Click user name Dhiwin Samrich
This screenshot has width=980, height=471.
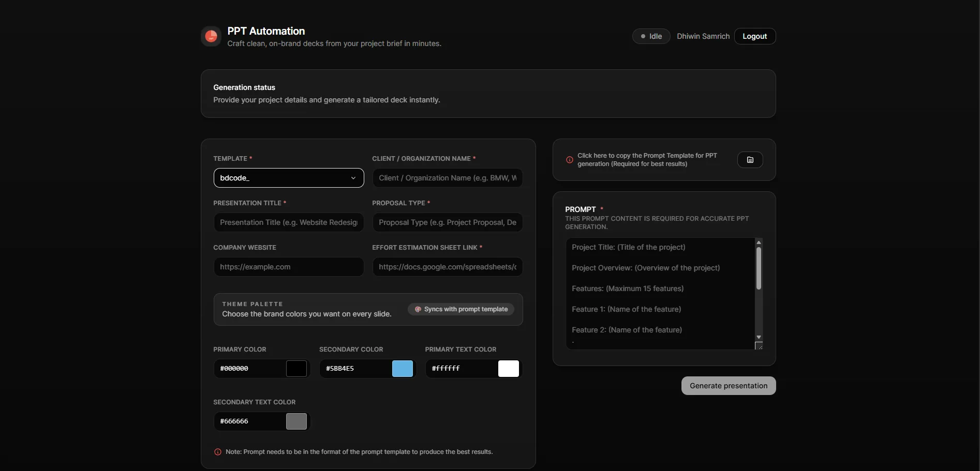703,36
